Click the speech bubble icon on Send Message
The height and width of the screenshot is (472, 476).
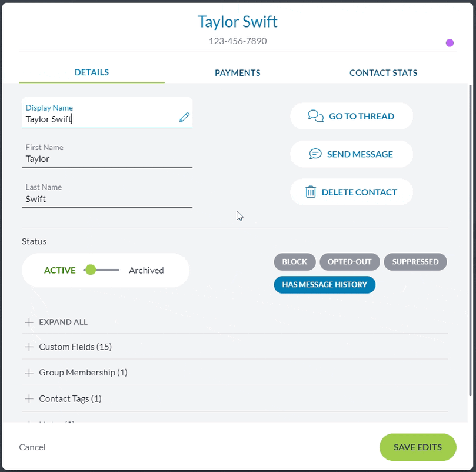(x=315, y=154)
